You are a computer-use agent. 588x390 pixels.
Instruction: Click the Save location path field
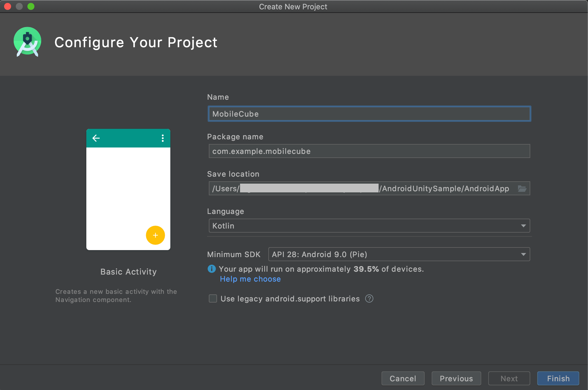tap(362, 189)
